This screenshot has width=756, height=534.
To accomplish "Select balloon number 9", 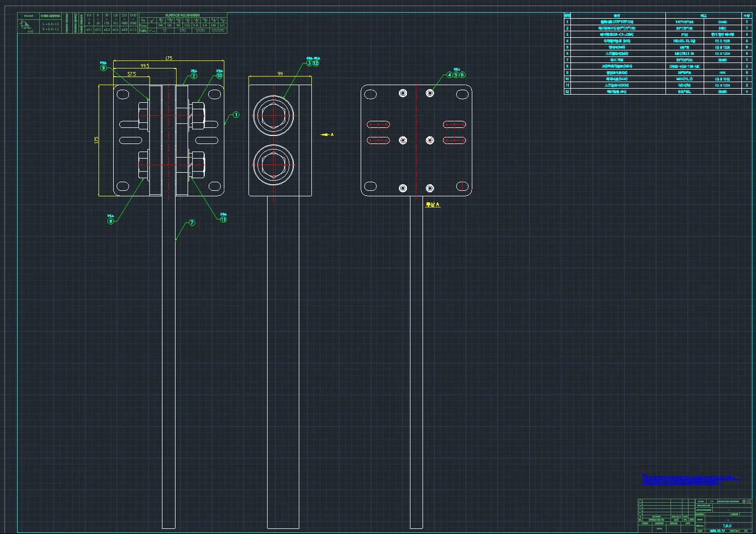I will [104, 67].
